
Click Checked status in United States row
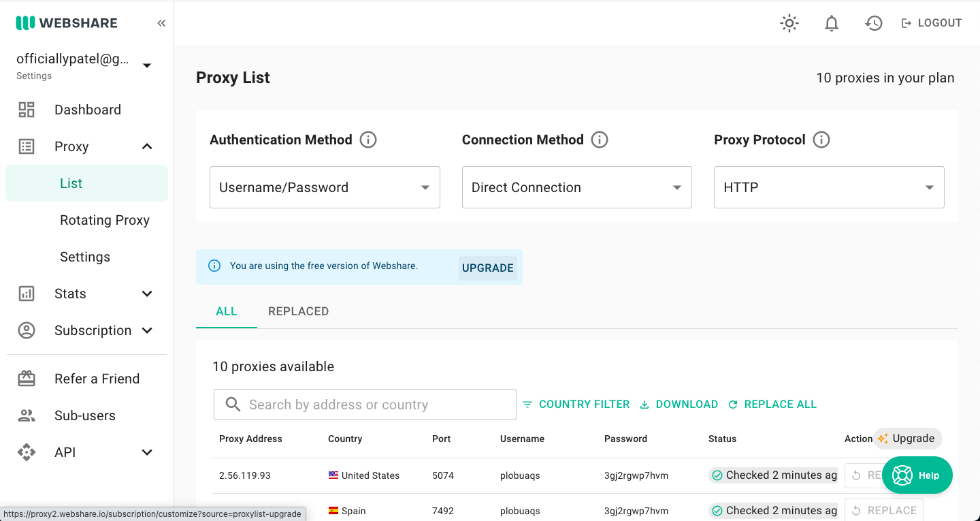point(773,475)
